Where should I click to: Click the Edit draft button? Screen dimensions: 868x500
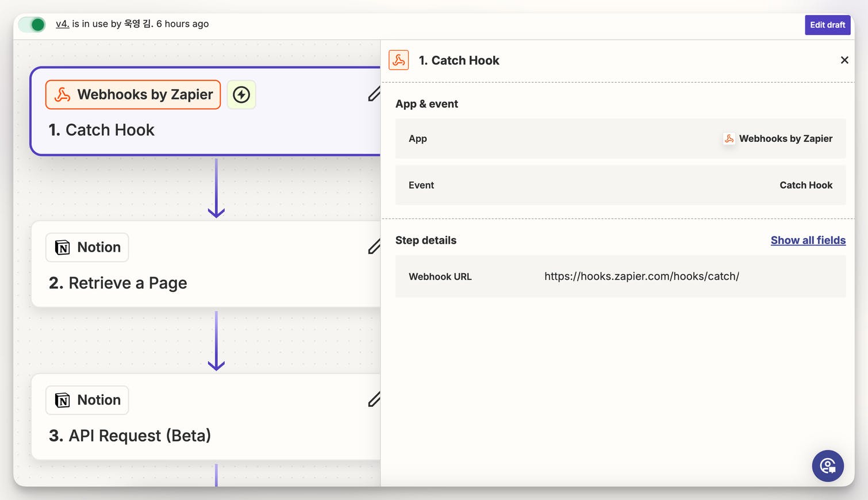827,25
